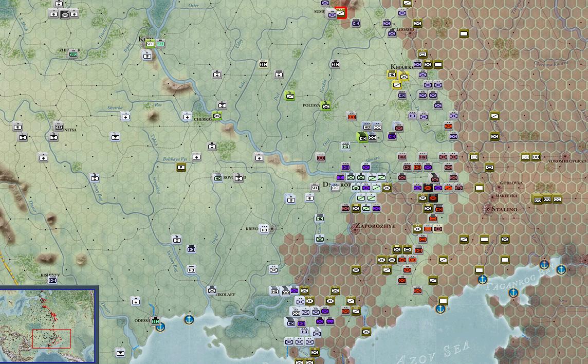Viewport: 588px width, 364px height.
Task: Select the red-highlighted unit counter at Sumy
Action: tap(341, 13)
